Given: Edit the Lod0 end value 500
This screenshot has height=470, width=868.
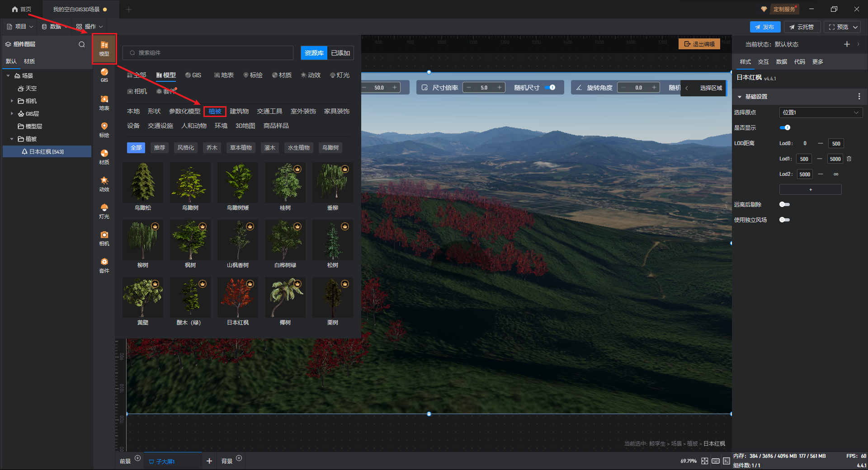Looking at the screenshot, I should click(x=836, y=144).
